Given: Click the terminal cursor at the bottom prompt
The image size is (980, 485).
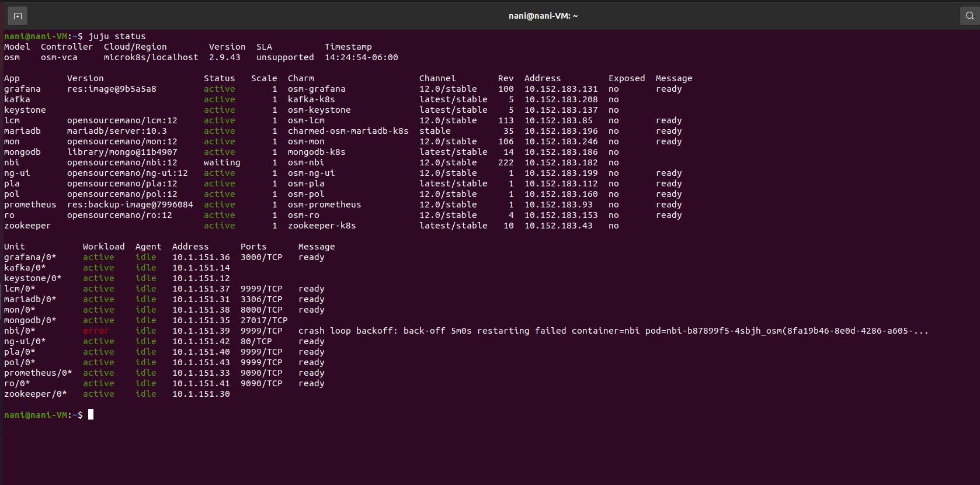Looking at the screenshot, I should click(91, 415).
